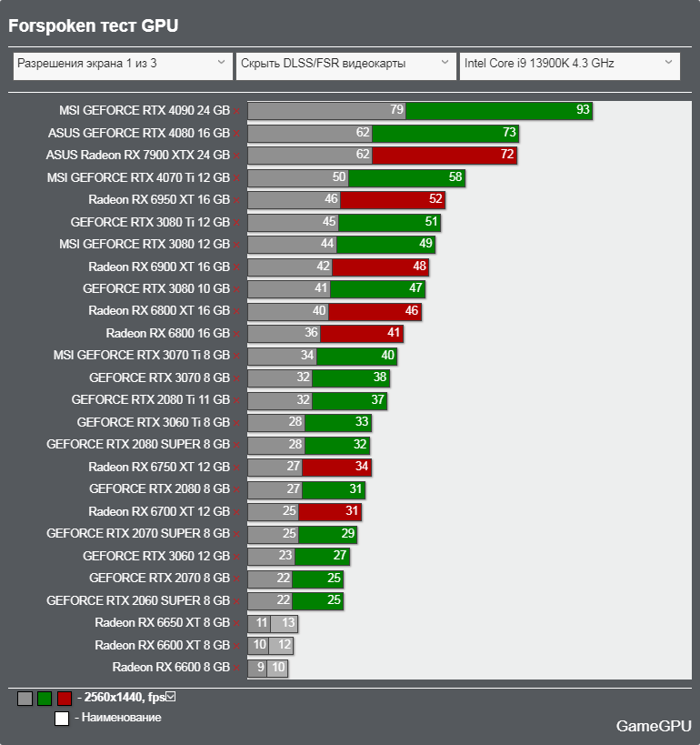Remove GEFORCE RTX 2070 8 GB row
Viewport: 700px width, 745px height.
pyautogui.click(x=236, y=579)
